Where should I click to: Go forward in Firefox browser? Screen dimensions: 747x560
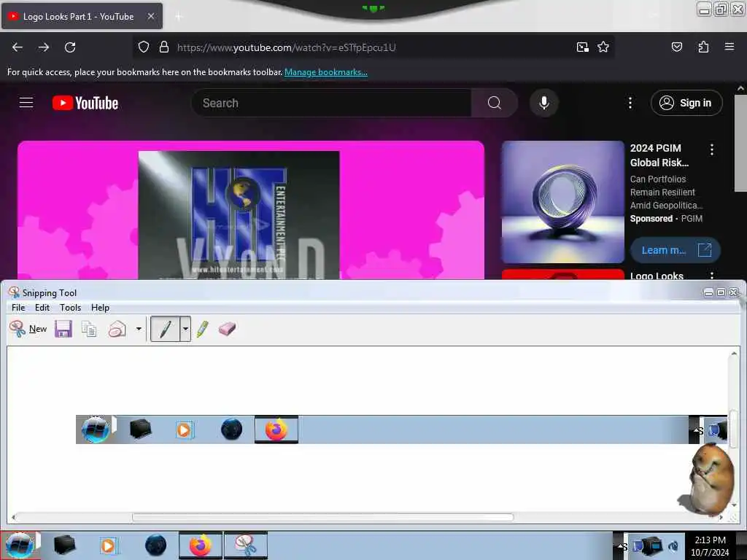click(x=43, y=47)
